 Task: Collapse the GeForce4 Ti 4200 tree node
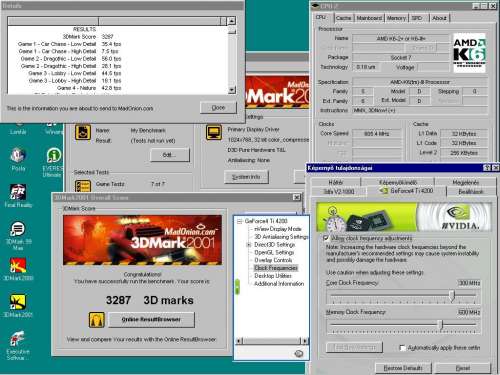(x=240, y=221)
